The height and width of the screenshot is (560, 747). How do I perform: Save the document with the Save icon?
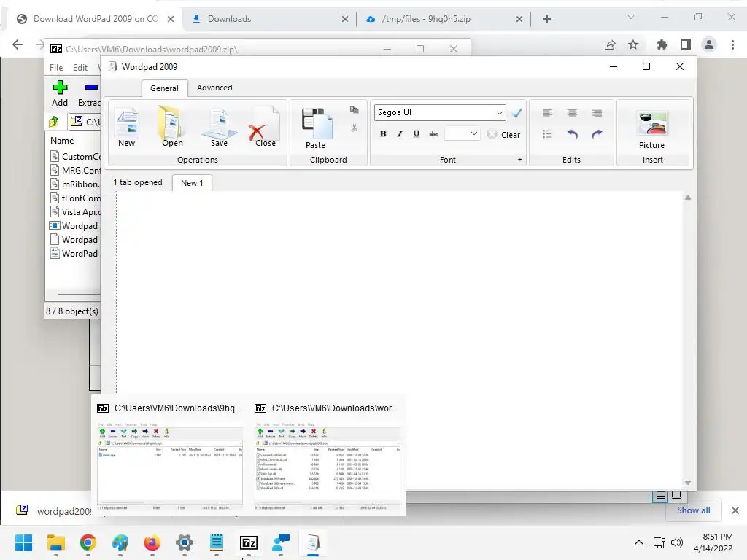219,127
